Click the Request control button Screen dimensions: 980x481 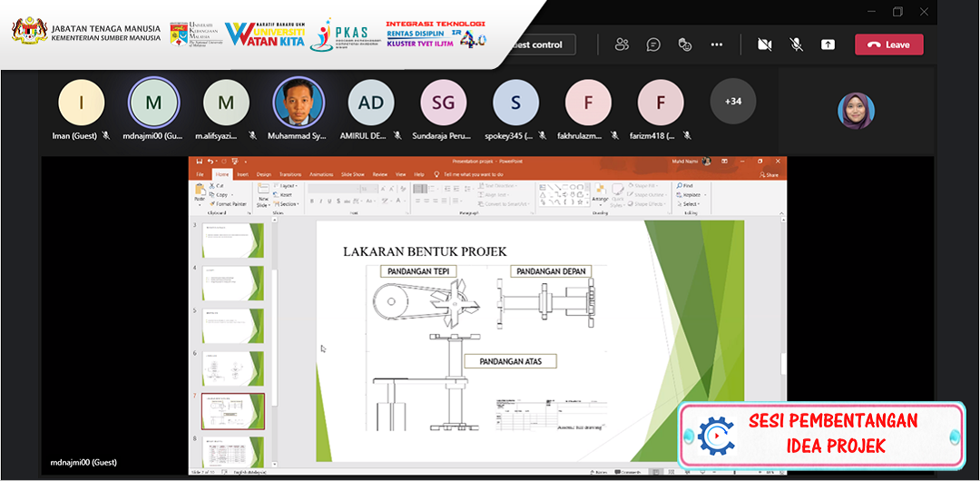click(544, 44)
